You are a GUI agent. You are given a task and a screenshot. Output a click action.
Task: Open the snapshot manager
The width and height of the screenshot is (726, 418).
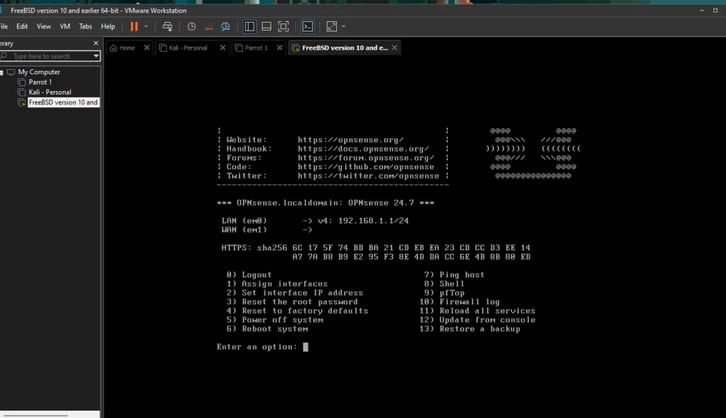(225, 26)
